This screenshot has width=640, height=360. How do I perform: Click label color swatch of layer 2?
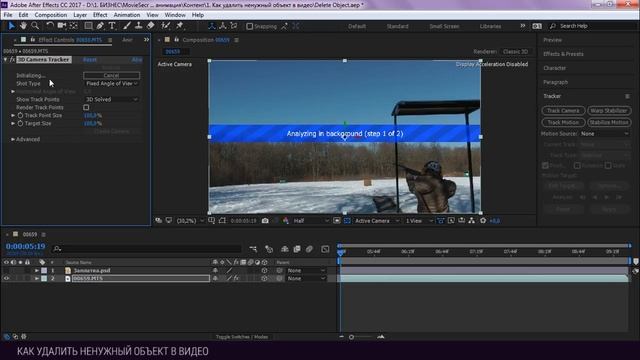point(44,278)
